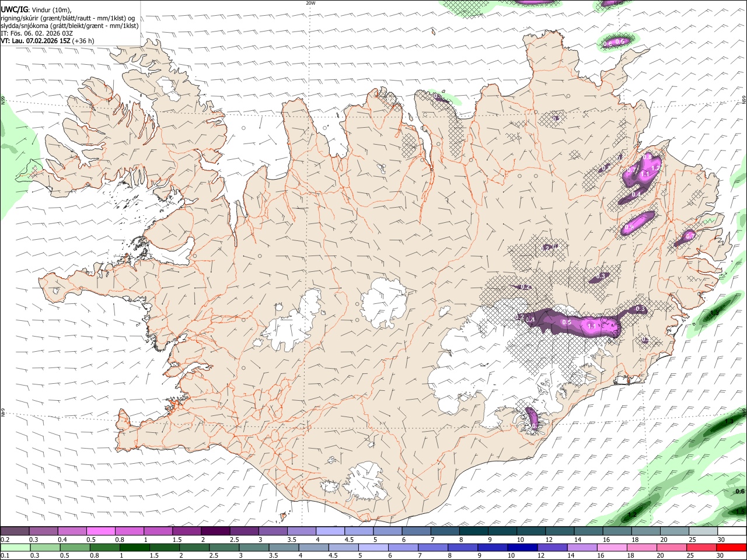Pick the lower legend swatch labeled 3.5

(x=284, y=547)
